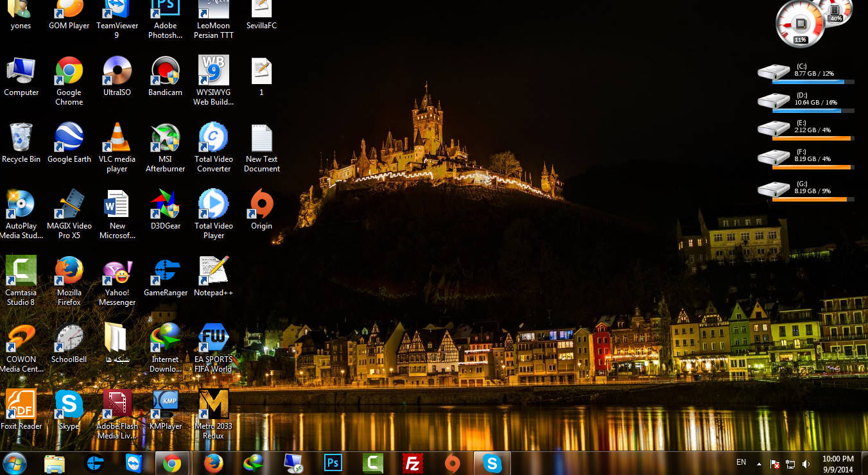This screenshot has height=475, width=868.
Task: Open Windows Explorer from the taskbar
Action: 55,463
